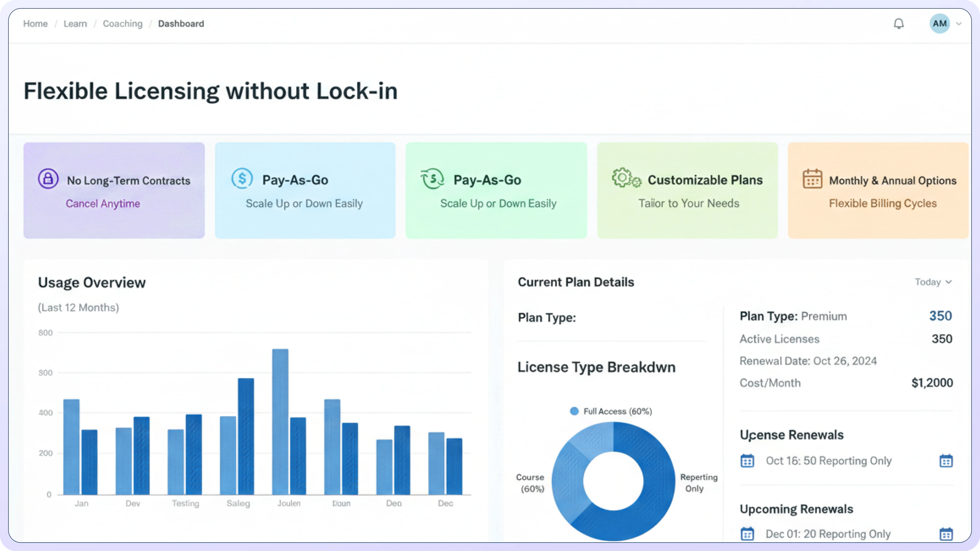The image size is (980, 551).
Task: Open the Learn breadcrumb
Action: pos(75,23)
